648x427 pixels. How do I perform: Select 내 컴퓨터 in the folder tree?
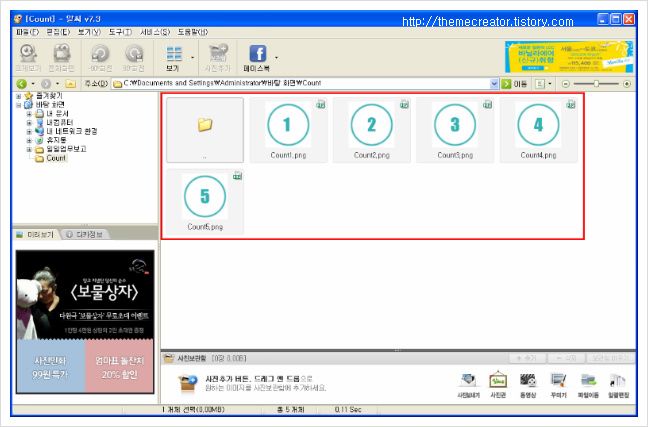(60, 123)
